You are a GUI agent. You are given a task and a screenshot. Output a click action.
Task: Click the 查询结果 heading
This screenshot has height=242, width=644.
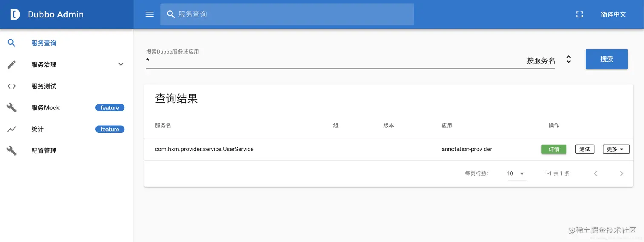176,99
